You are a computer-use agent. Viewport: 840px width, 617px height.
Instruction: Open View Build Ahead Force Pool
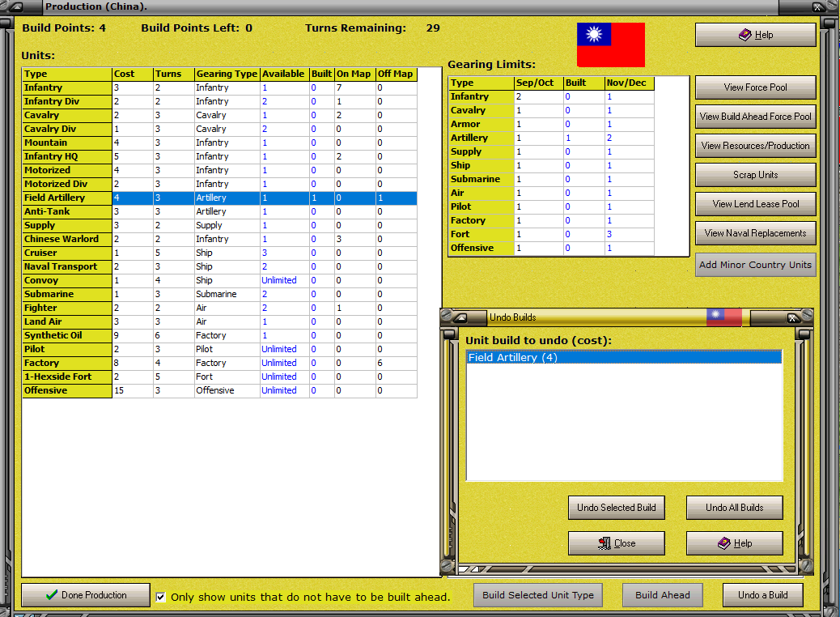(755, 117)
